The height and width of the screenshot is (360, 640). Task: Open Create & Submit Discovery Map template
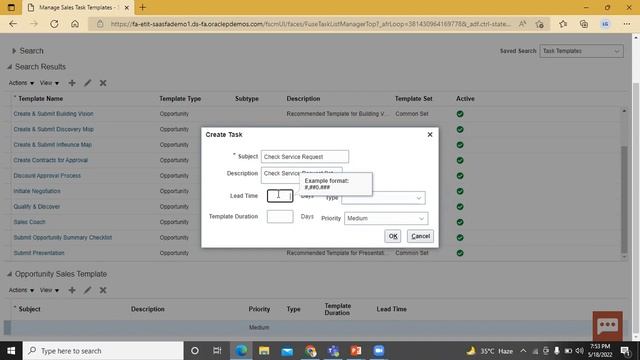pyautogui.click(x=53, y=129)
